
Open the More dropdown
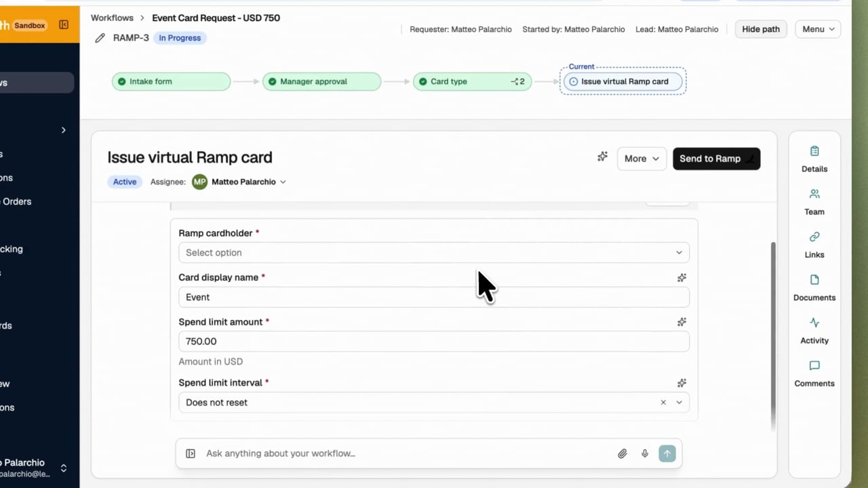(642, 159)
